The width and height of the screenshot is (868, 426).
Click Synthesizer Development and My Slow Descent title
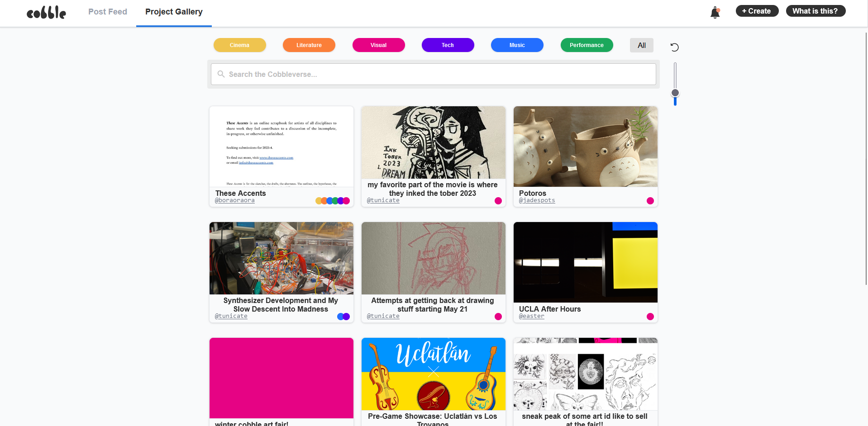[x=281, y=305]
